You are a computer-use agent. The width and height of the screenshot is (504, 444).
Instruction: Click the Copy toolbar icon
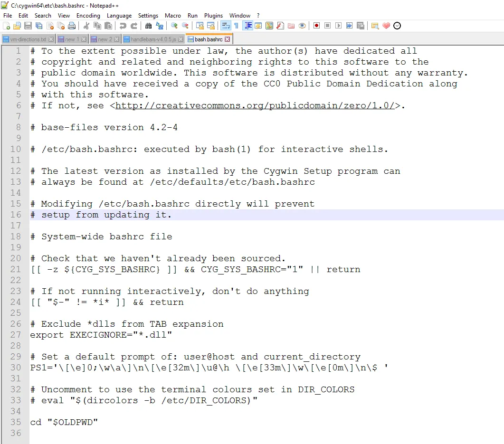(x=97, y=26)
